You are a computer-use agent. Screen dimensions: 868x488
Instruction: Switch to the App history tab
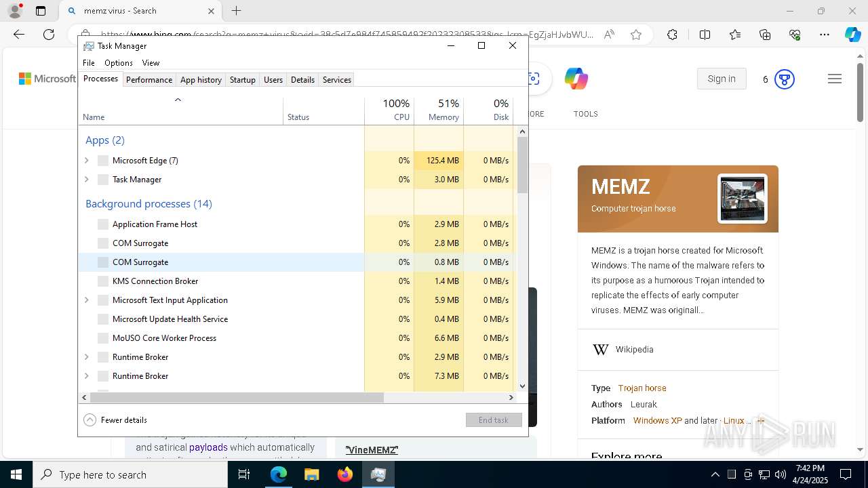coord(201,80)
